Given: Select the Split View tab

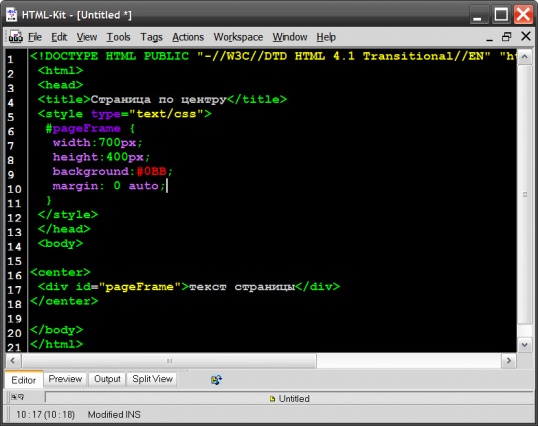Looking at the screenshot, I should 152,379.
